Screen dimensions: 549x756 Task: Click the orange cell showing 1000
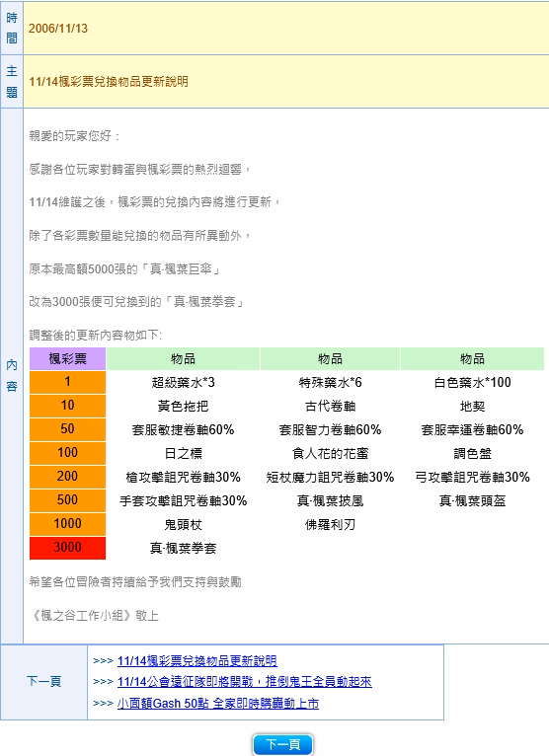(67, 524)
